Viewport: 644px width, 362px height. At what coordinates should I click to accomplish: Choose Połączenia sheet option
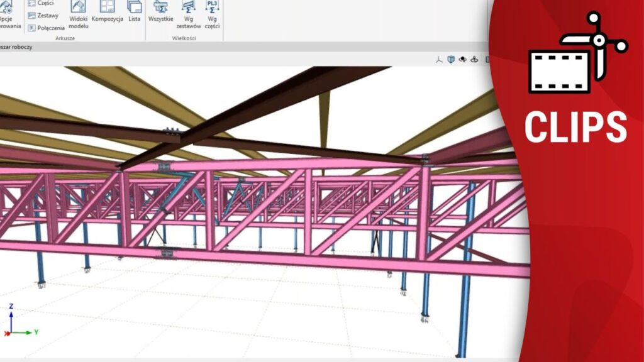(x=46, y=28)
